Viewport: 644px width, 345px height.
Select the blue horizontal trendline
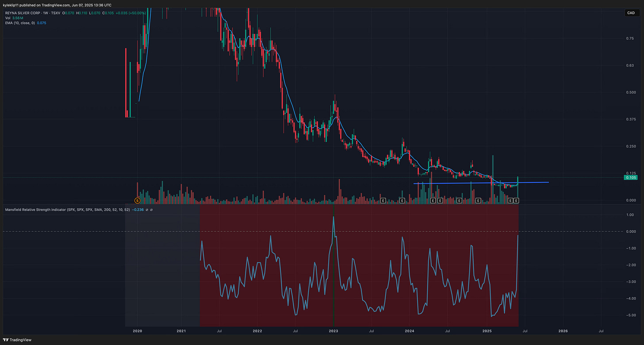pyautogui.click(x=481, y=183)
